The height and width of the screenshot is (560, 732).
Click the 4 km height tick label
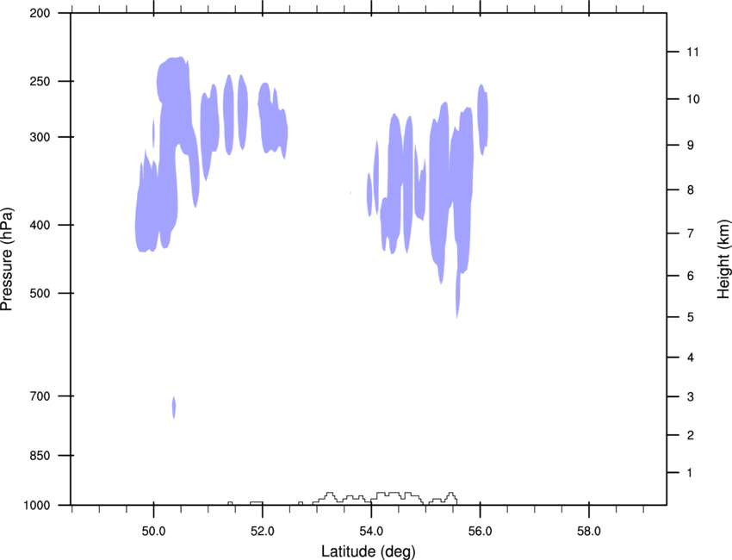tap(690, 358)
